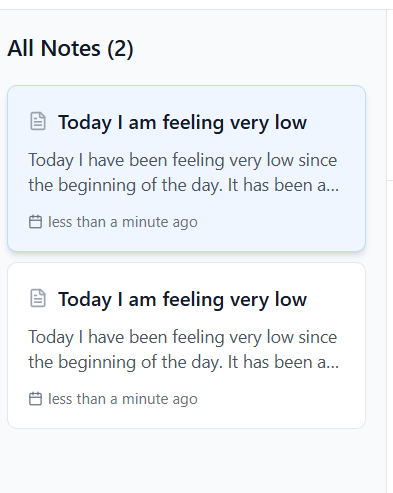The height and width of the screenshot is (493, 393).
Task: Click the timestamp text on the bottom note
Action: coord(123,399)
